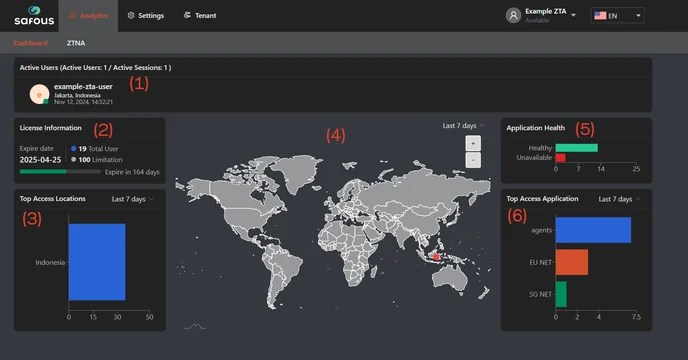Click the Top Access Application heading
The image size is (688, 360).
tap(542, 198)
